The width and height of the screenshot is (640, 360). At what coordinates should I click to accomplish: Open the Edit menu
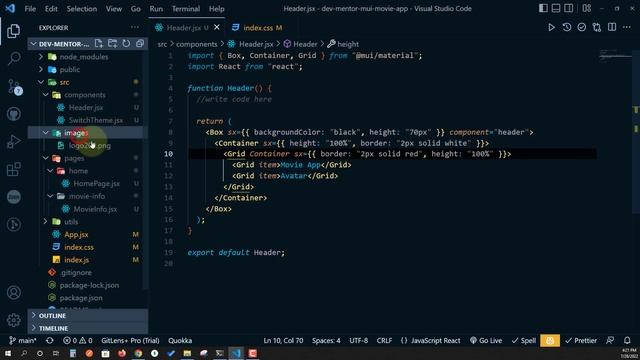coord(51,9)
